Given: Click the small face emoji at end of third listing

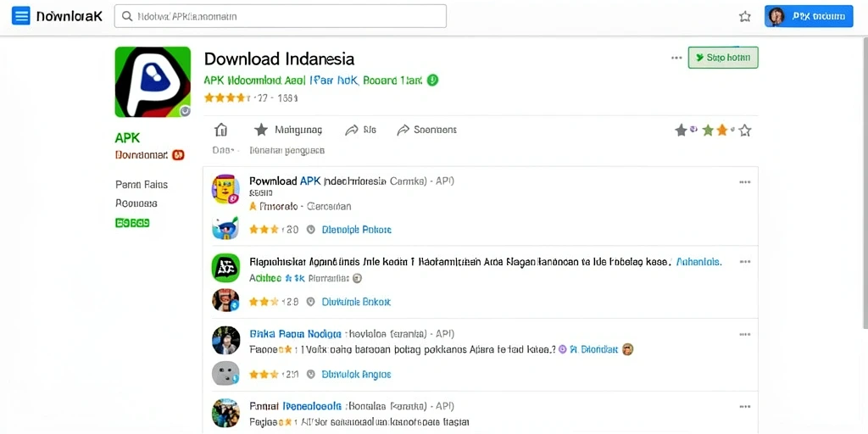Looking at the screenshot, I should point(627,349).
